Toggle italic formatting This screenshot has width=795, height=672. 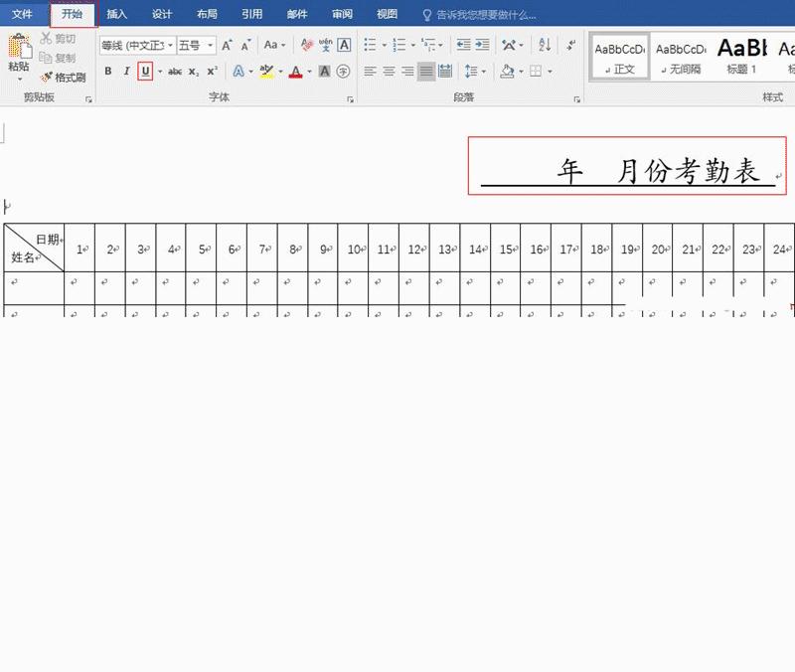[x=126, y=71]
